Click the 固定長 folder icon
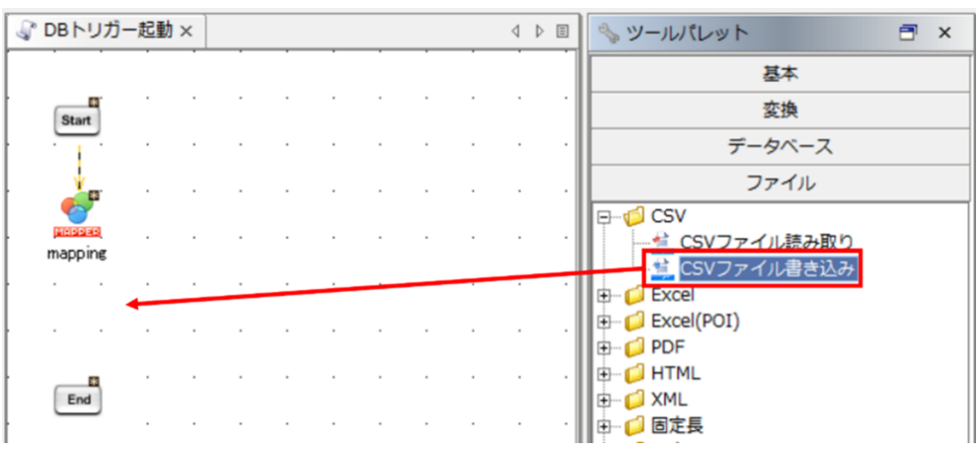The width and height of the screenshot is (980, 452). pos(634,425)
